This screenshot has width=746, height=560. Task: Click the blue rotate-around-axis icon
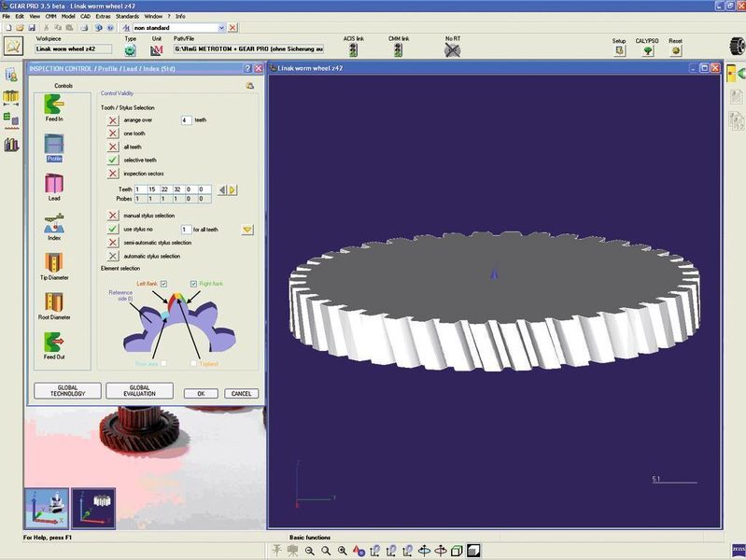[x=424, y=551]
